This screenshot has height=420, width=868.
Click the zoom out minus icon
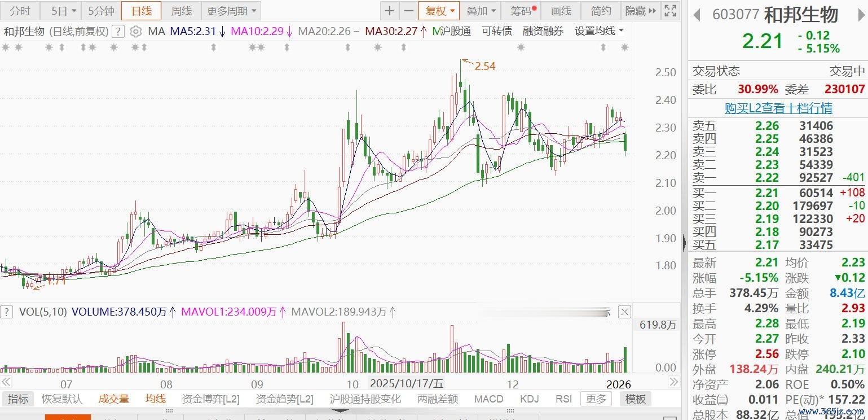pyautogui.click(x=408, y=11)
